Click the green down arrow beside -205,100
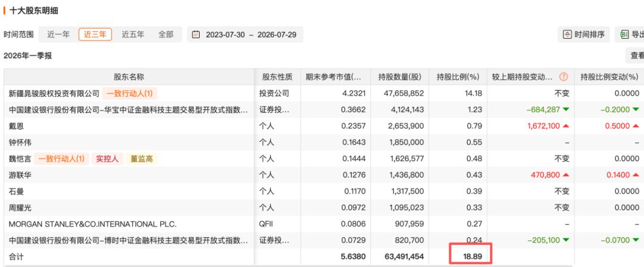 pyautogui.click(x=566, y=240)
